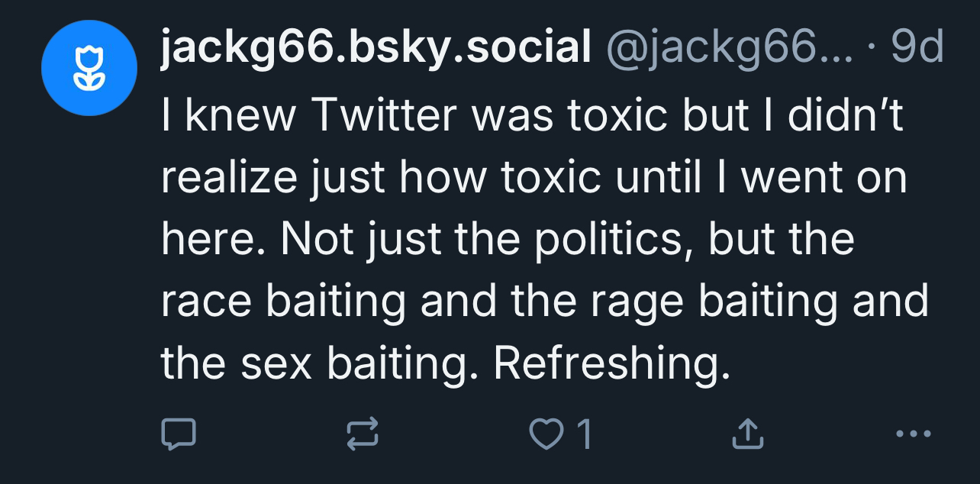
Task: Repost this post using the arrows icon
Action: pos(362,434)
